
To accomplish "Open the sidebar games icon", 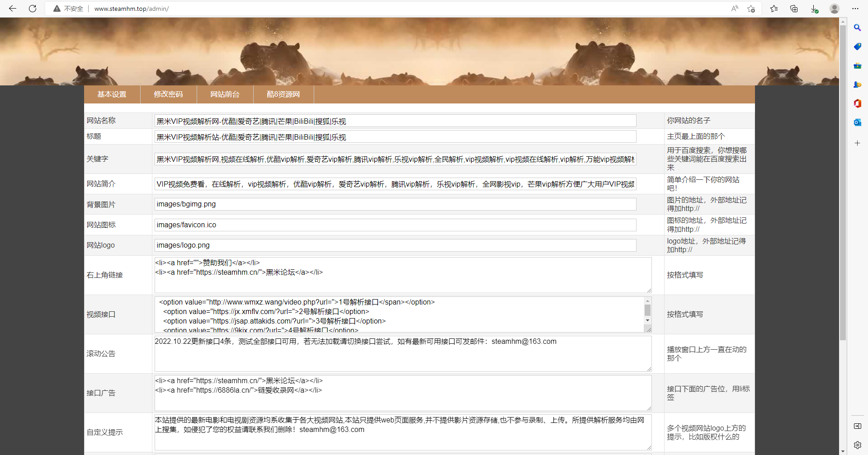I will point(857,84).
